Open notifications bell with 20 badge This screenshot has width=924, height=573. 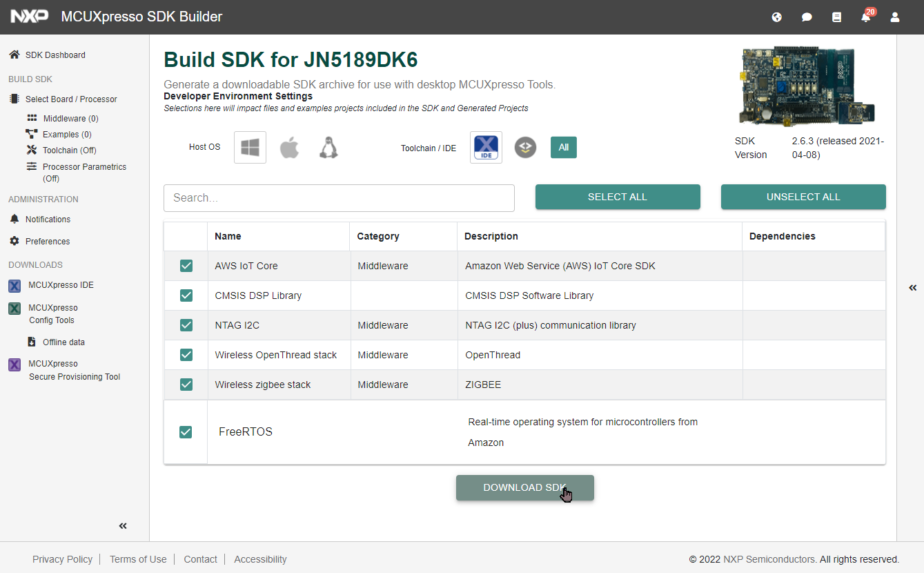[867, 16]
